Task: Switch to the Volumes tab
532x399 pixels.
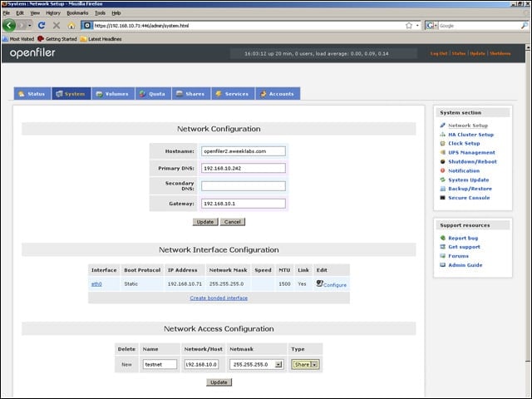Action: point(113,94)
